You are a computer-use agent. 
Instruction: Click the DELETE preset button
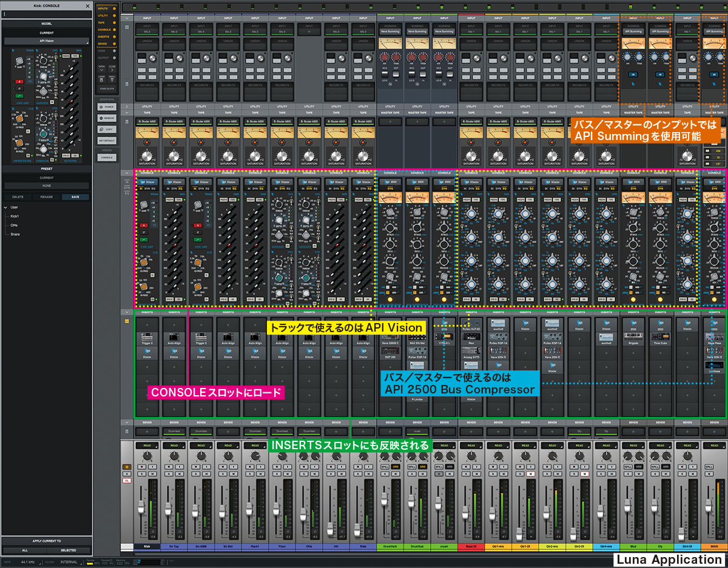point(18,197)
